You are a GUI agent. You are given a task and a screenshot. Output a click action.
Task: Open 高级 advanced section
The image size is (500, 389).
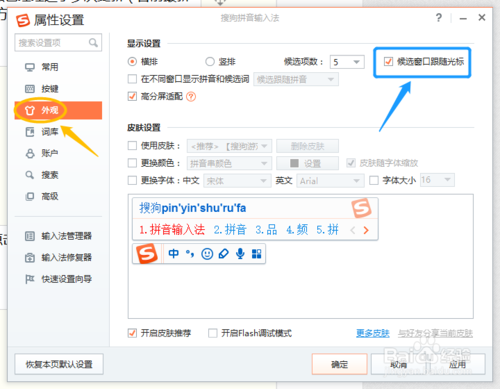click(58, 196)
